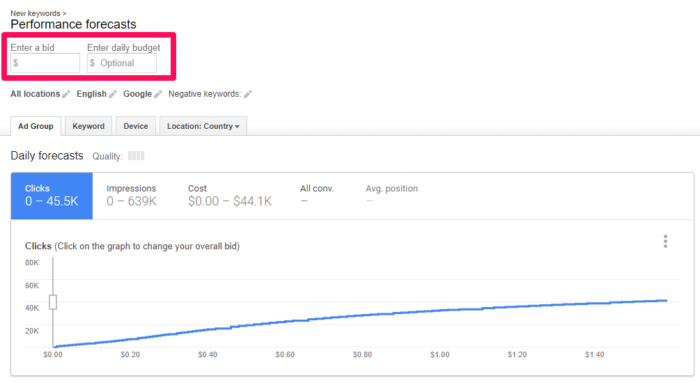Click the bid slider handle on graph

[53, 302]
